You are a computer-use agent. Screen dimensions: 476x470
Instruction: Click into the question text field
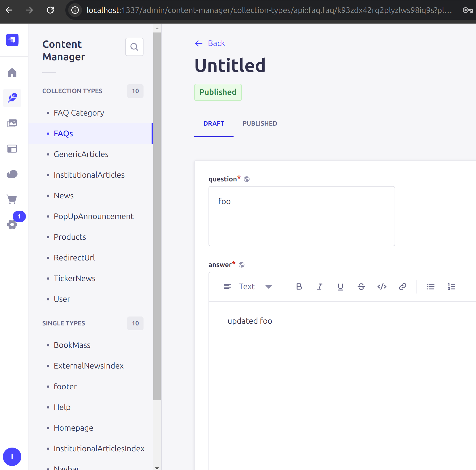pyautogui.click(x=301, y=216)
